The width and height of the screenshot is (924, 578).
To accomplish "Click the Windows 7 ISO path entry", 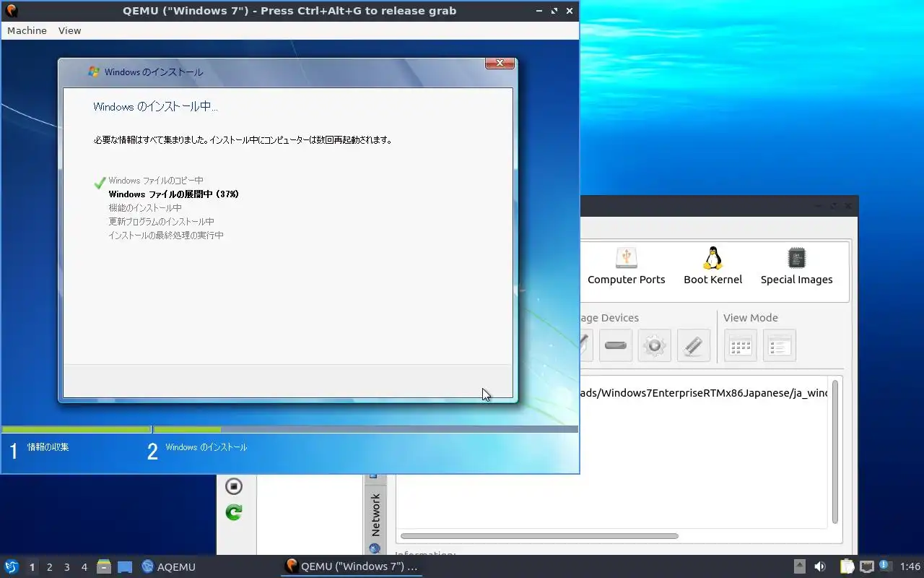I will 704,393.
